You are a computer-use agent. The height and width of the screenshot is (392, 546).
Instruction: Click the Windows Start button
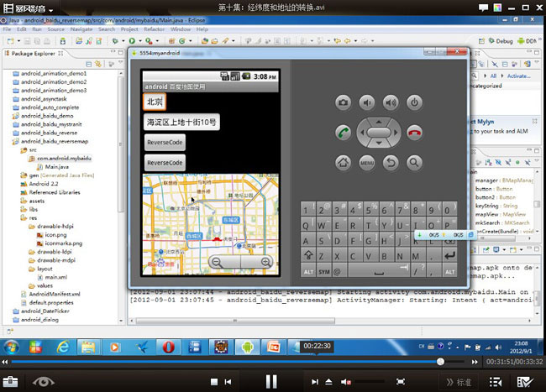point(11,347)
